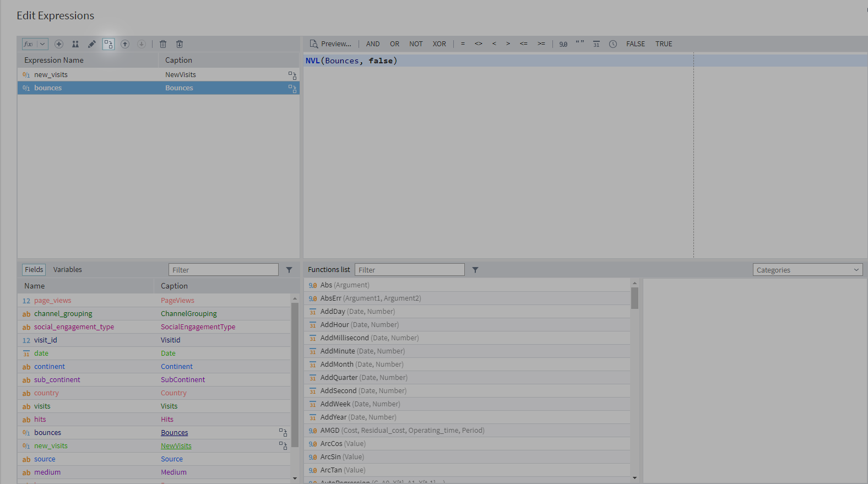Insert a string quotes constant
This screenshot has height=484, width=868.
coord(580,44)
